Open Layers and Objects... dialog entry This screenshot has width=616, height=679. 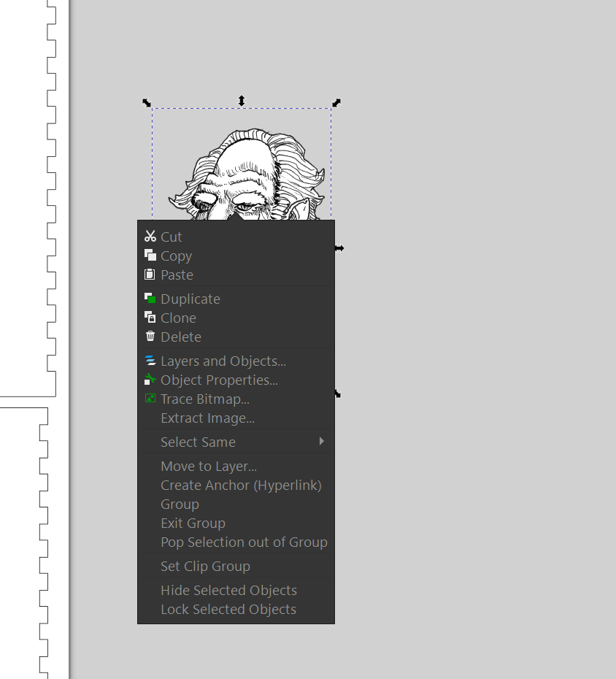(x=236, y=361)
